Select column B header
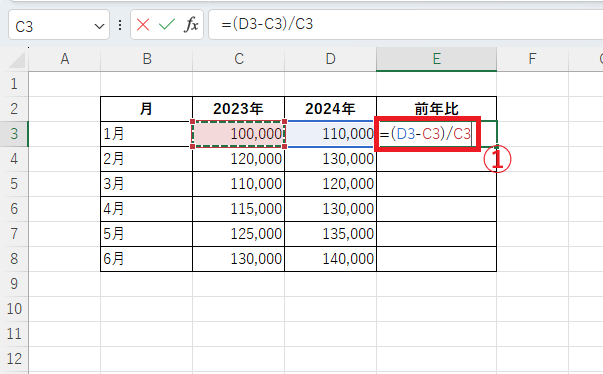Screen dimensions: 603x374 (x=147, y=59)
